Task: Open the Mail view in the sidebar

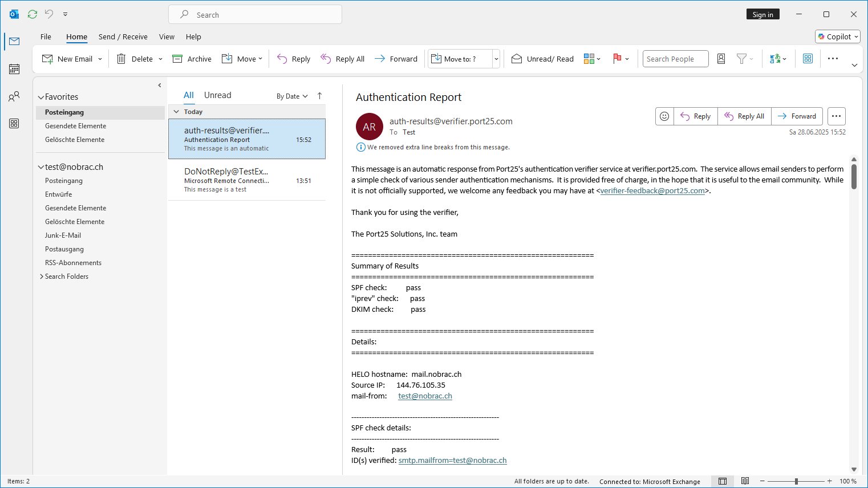Action: [14, 41]
